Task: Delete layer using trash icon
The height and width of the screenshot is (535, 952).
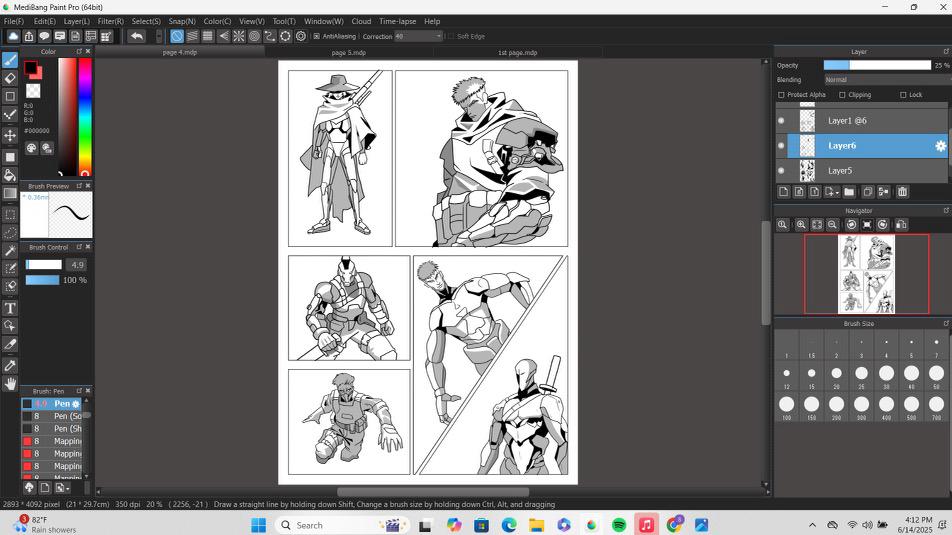Action: pyautogui.click(x=902, y=192)
